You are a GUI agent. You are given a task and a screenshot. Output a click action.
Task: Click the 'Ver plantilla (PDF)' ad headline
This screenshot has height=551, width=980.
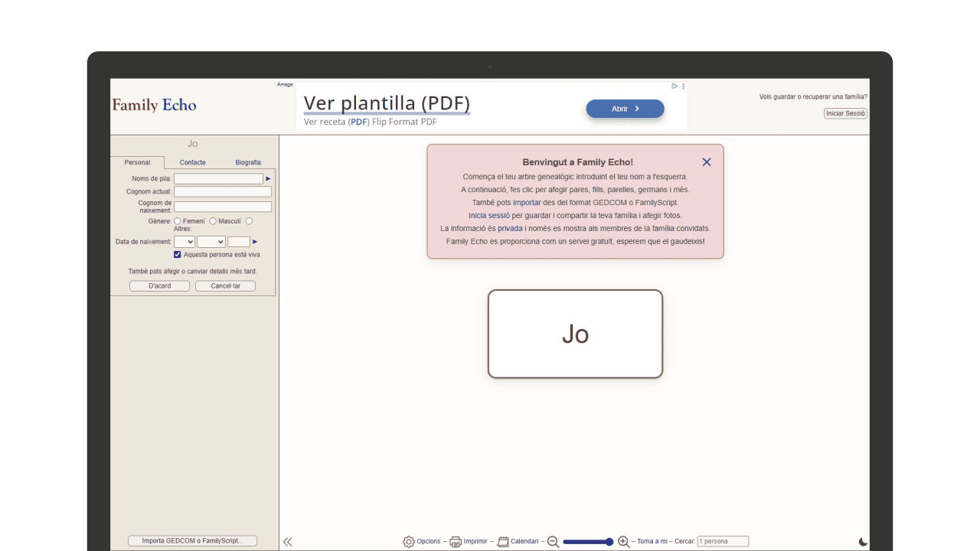click(387, 103)
